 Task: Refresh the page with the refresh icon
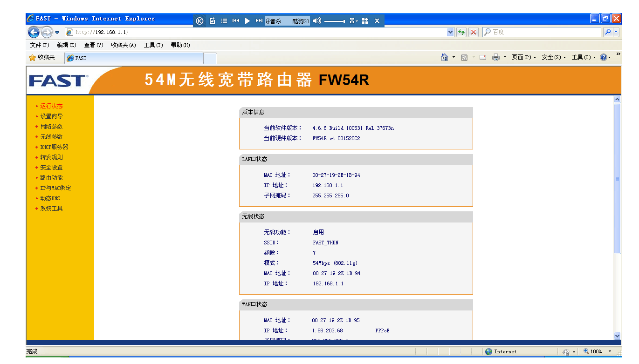[x=461, y=32]
